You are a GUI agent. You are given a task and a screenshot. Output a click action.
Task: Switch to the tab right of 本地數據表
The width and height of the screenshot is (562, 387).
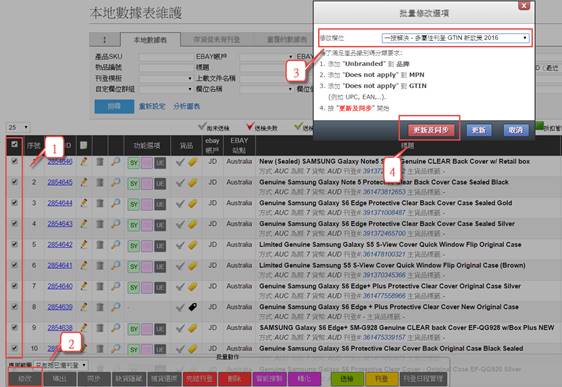click(216, 40)
